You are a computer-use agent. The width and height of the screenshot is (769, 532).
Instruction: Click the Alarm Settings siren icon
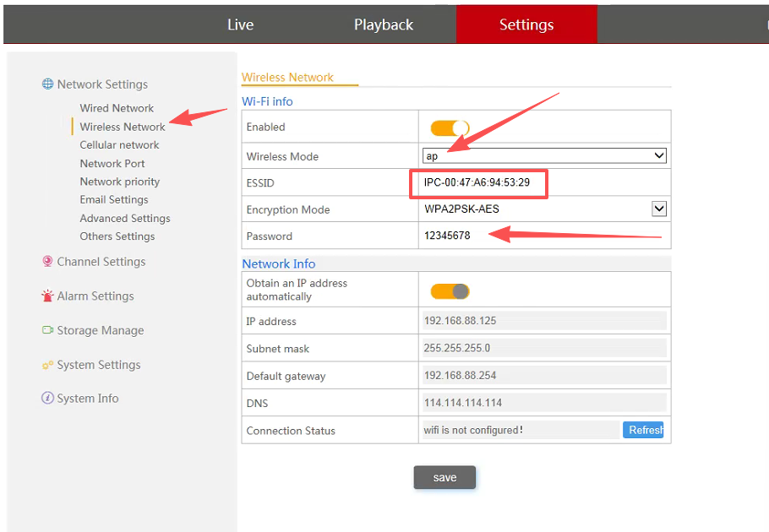click(x=47, y=296)
